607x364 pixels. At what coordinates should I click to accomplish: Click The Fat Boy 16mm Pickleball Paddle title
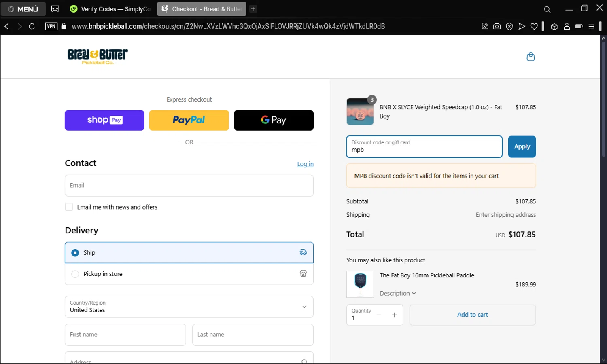427,275
